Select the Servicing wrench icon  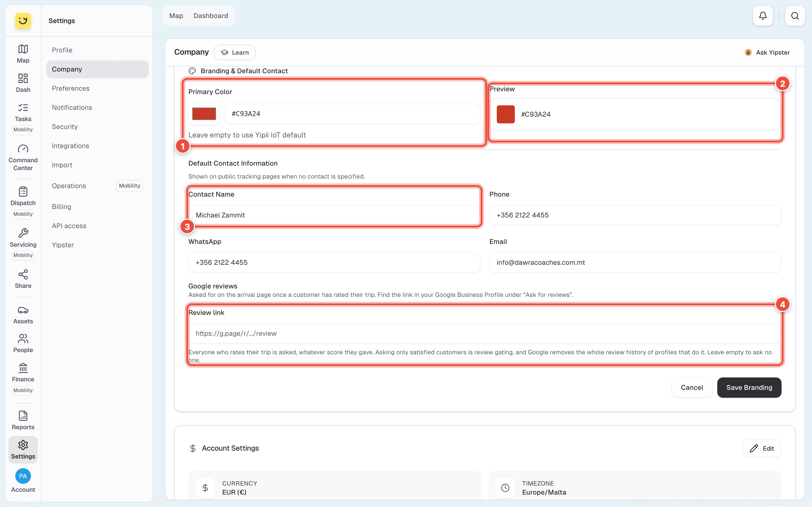(23, 233)
